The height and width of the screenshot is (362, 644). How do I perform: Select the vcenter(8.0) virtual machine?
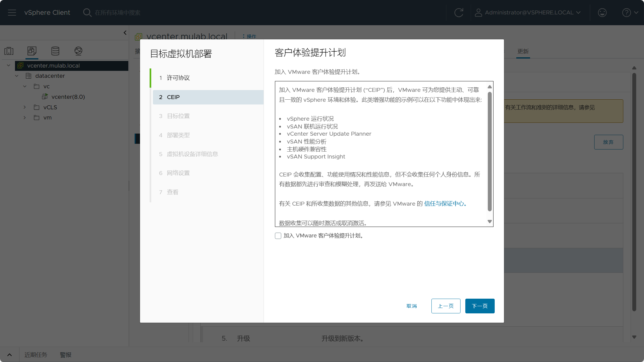point(68,97)
